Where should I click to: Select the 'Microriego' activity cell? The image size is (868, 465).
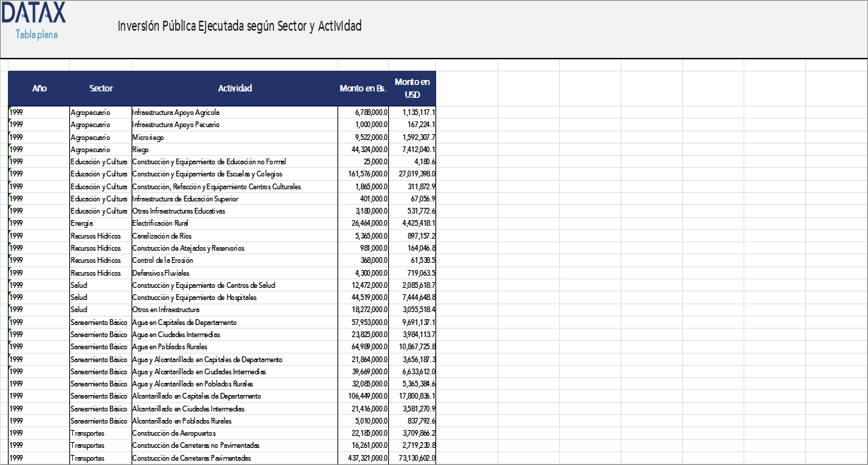[x=235, y=137]
